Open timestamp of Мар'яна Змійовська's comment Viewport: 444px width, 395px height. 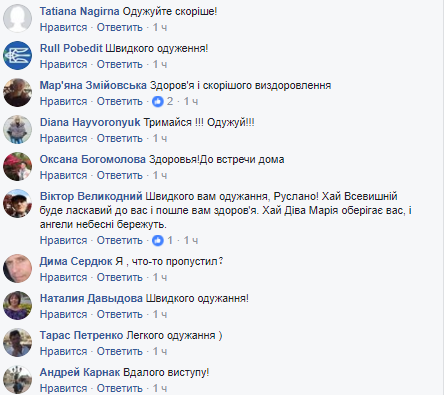tap(191, 101)
